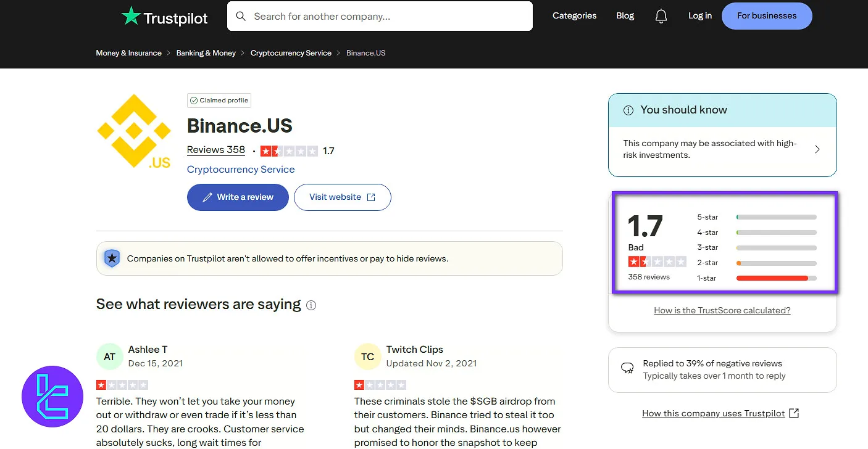Viewport: 868px width, 449px height.
Task: Open the Blog page
Action: click(x=625, y=15)
